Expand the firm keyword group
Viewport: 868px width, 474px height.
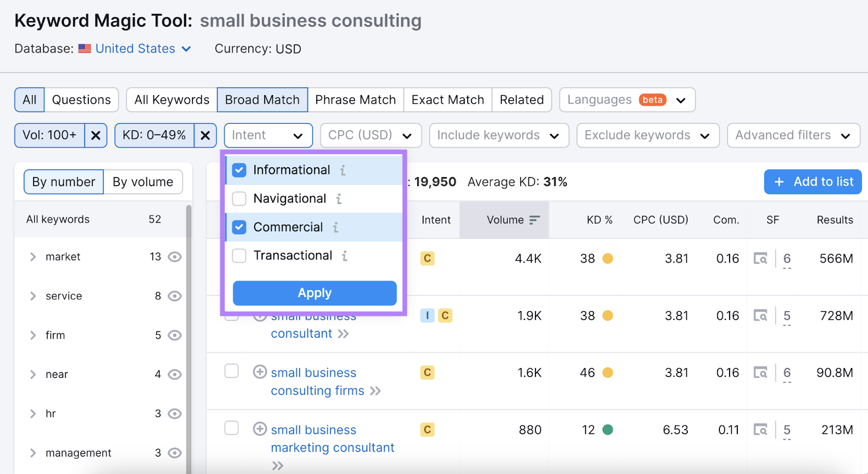(33, 336)
